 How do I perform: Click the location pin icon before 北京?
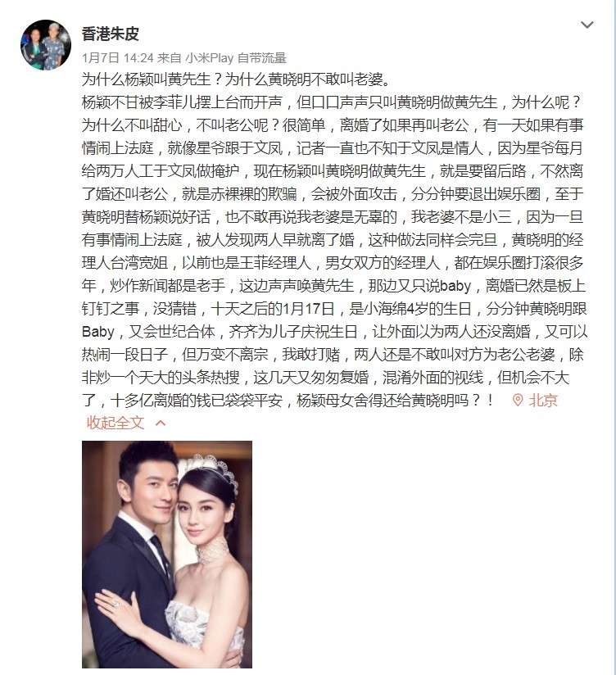518,401
